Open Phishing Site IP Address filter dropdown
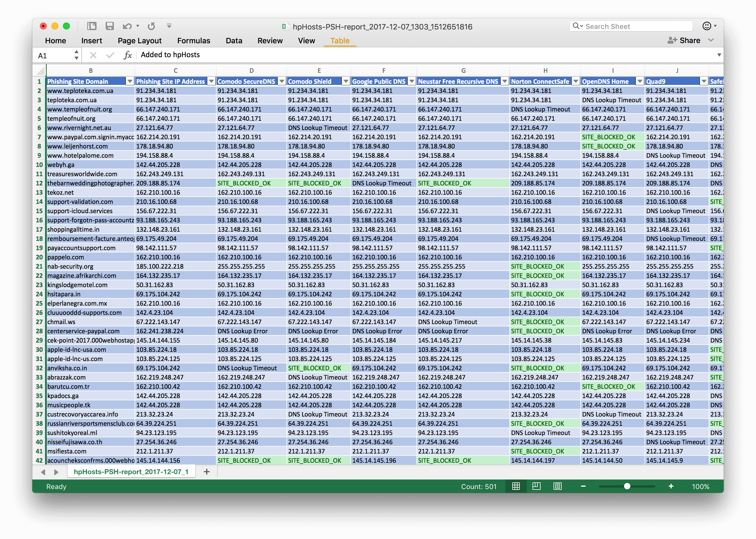This screenshot has height=539, width=756. click(x=211, y=81)
